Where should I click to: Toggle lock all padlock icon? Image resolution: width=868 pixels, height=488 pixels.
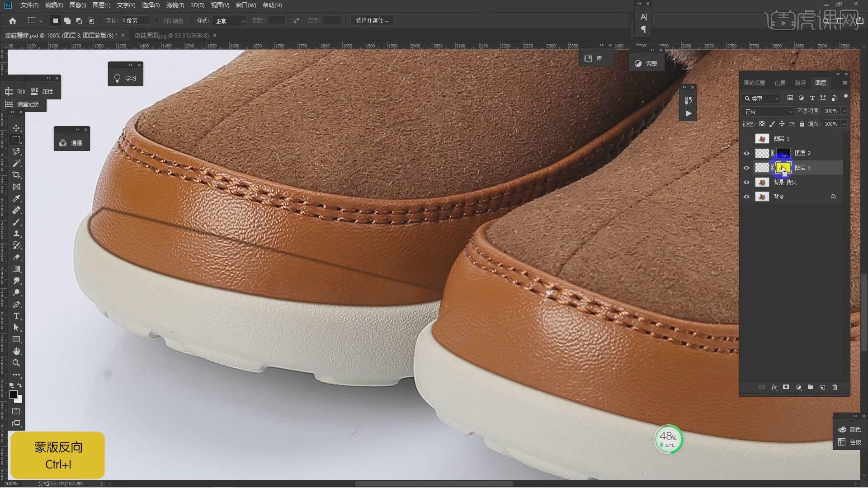(802, 124)
